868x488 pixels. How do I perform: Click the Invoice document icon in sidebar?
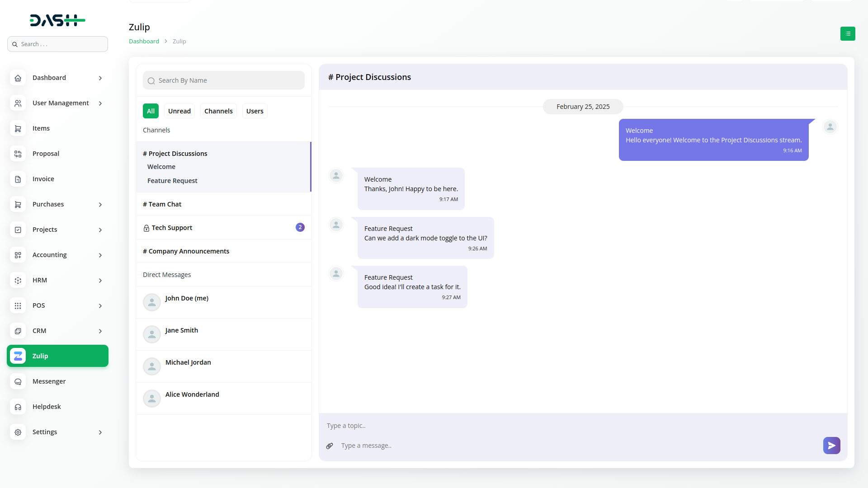coord(18,179)
